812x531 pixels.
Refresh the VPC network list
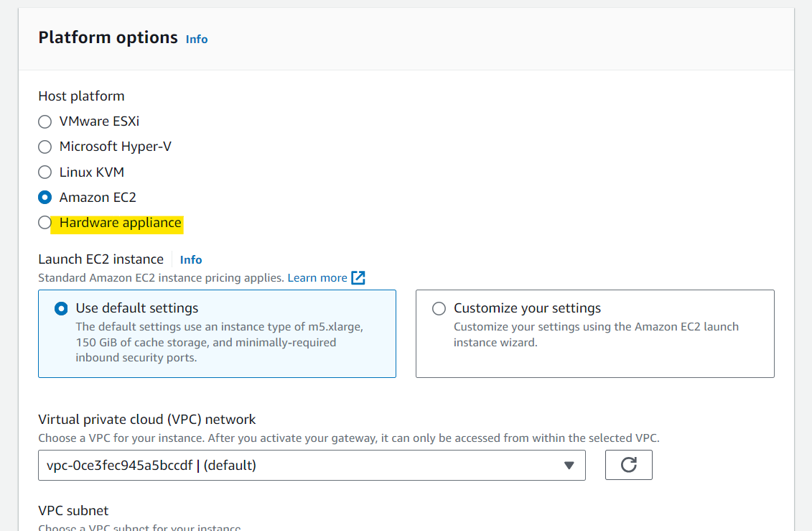(629, 465)
